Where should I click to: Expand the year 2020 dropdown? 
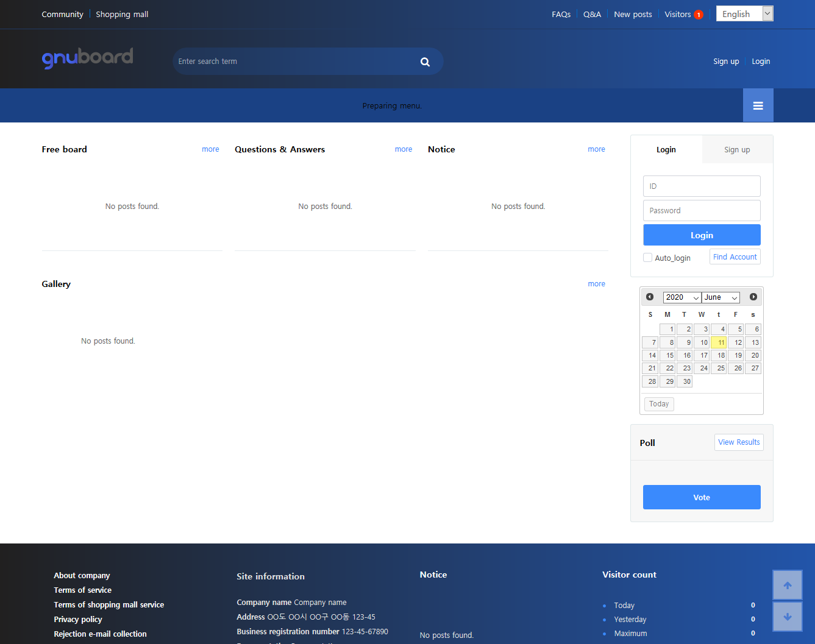pos(682,297)
